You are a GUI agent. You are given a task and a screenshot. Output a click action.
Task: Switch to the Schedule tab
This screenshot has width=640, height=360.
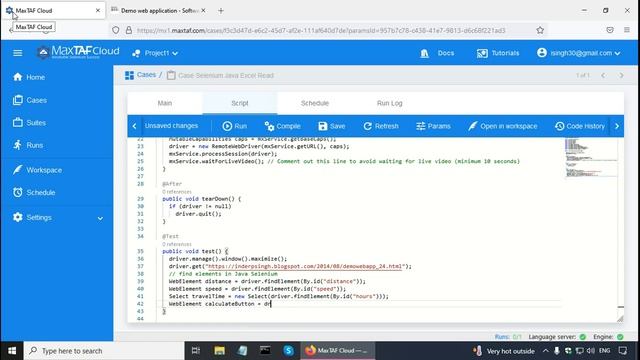[x=315, y=103]
